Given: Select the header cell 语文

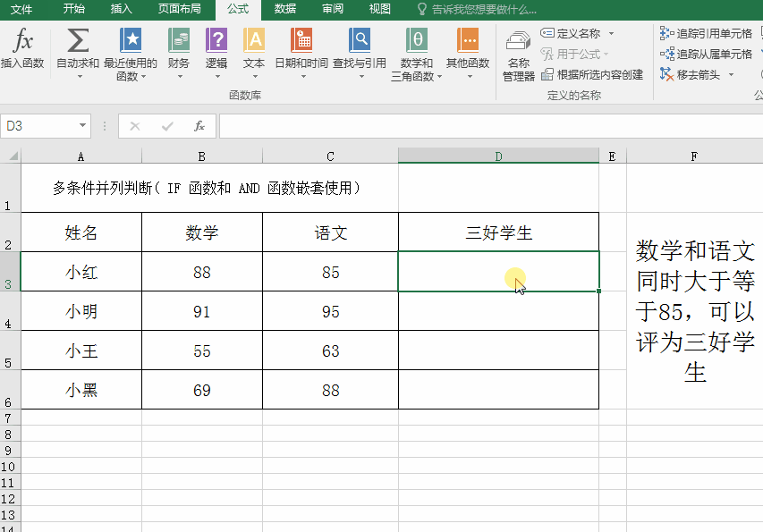Looking at the screenshot, I should pos(330,232).
